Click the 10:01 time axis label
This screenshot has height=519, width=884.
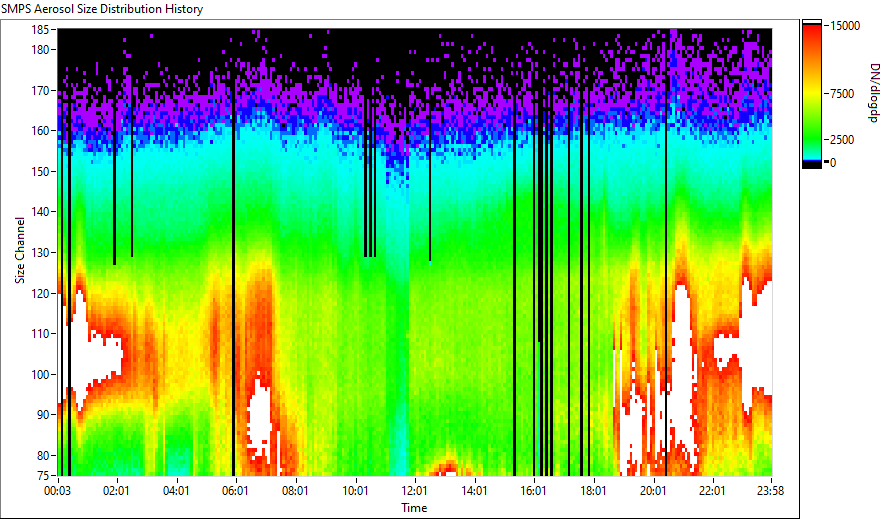point(355,491)
